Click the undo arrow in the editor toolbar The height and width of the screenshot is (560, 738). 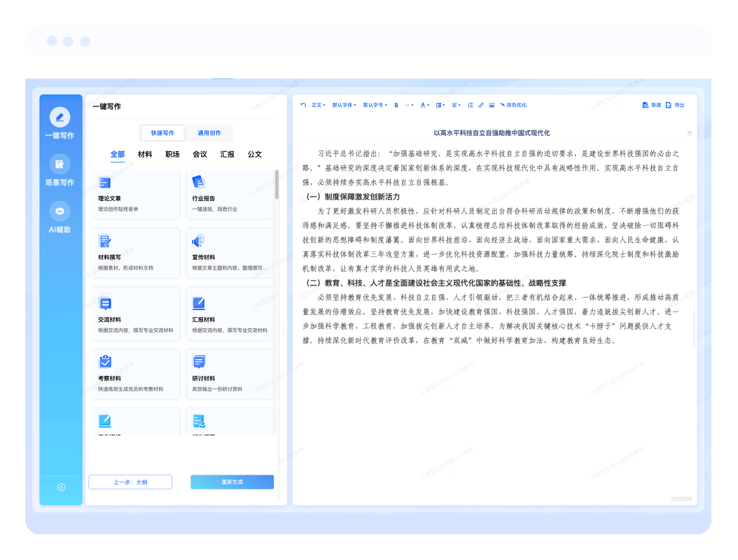pyautogui.click(x=303, y=105)
